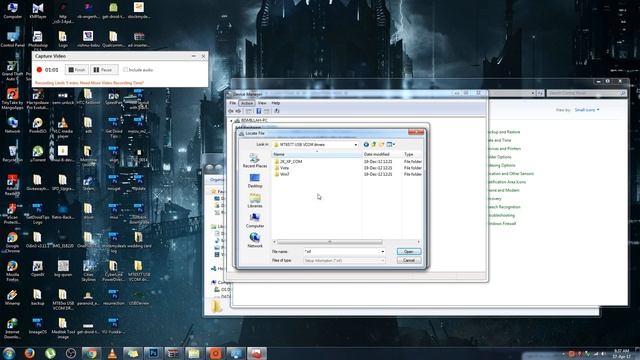Image resolution: width=640 pixels, height=360 pixels.
Task: Open VLC from the taskbar
Action: coord(112,353)
